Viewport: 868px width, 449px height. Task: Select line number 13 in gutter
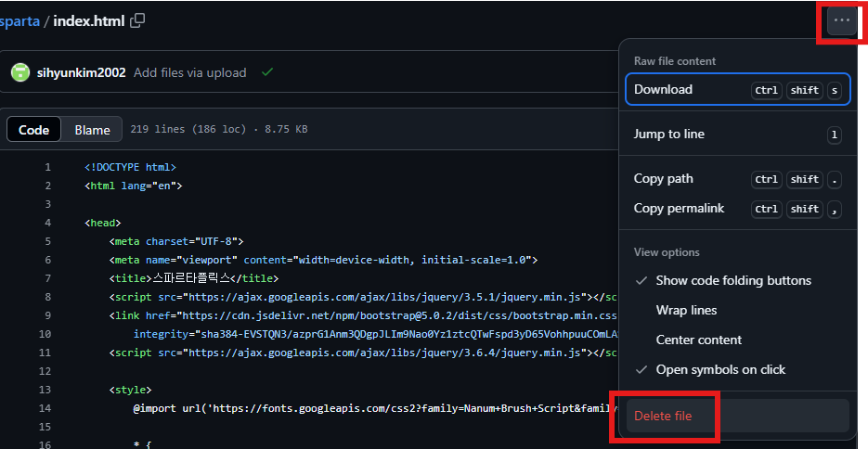[x=45, y=390]
